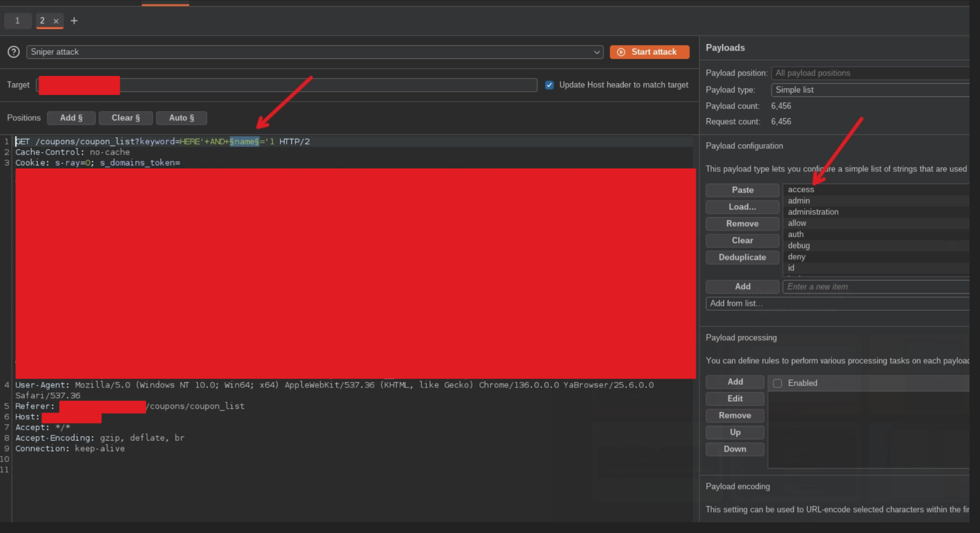Screen dimensions: 980x533
Task: Expand the Payload position dropdown
Action: (x=870, y=73)
